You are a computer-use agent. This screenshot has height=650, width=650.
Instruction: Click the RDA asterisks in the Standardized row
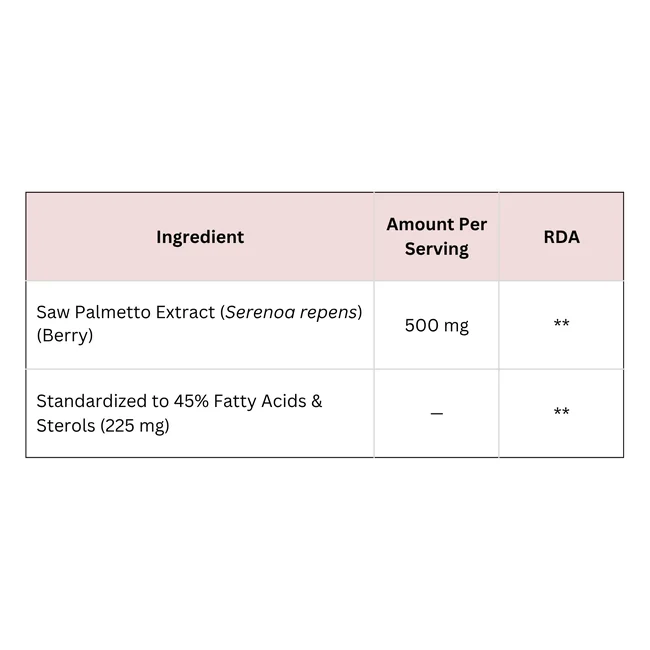[x=561, y=413]
